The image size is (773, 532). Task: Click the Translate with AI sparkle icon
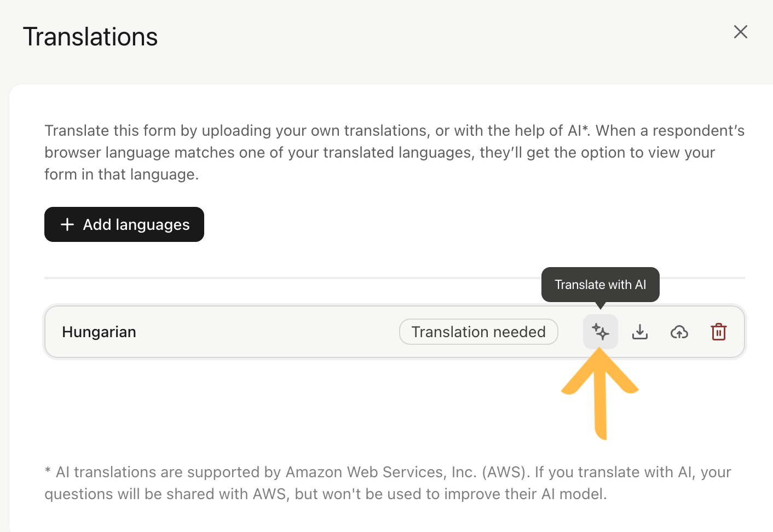(600, 332)
